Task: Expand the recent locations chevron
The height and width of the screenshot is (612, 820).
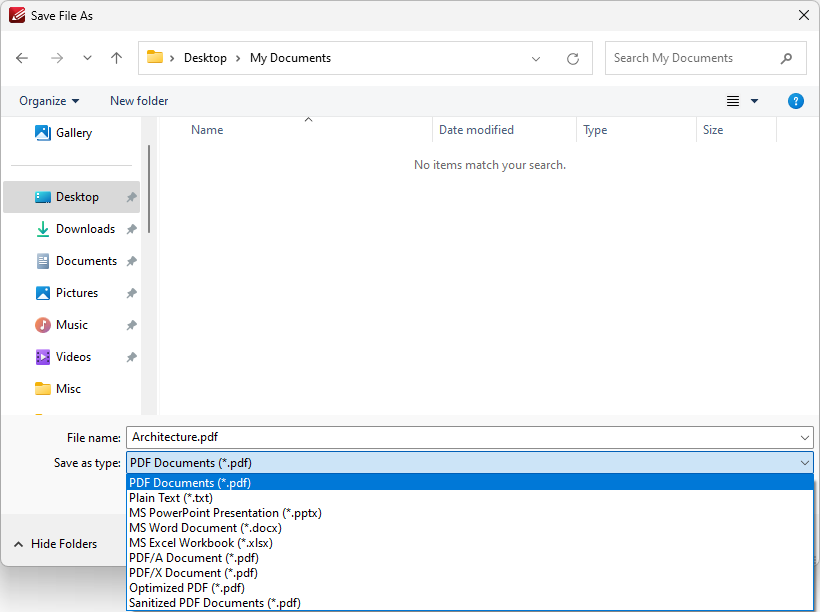Action: (x=87, y=58)
